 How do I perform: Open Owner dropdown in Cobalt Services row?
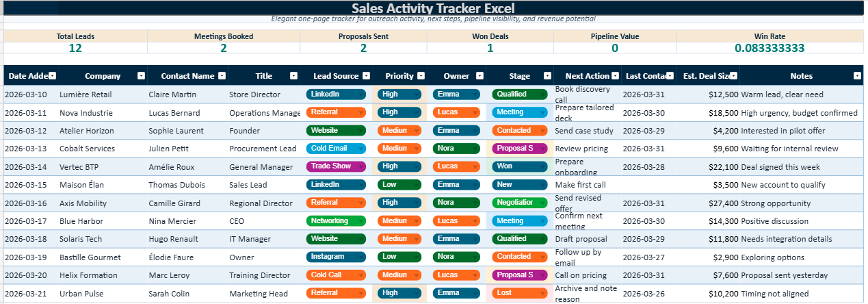tap(474, 149)
